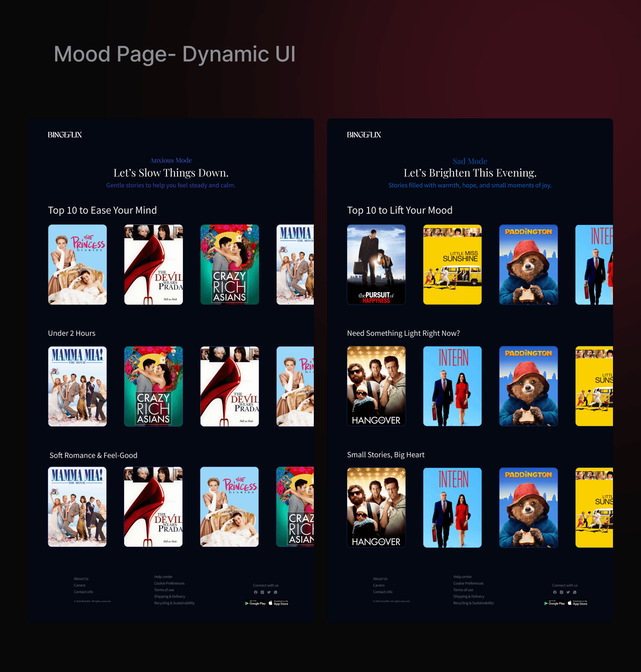Open The Intern in Need Something Light Right Now row
This screenshot has width=641, height=672.
pyautogui.click(x=453, y=386)
